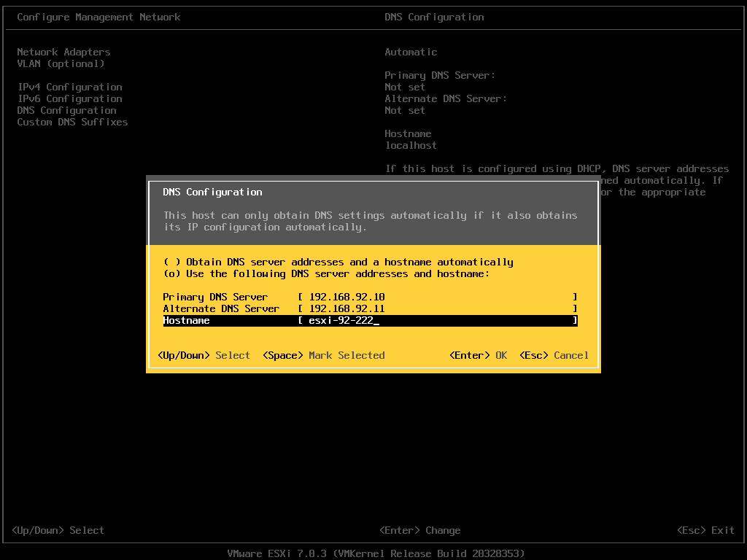Click <Esc> Exit at bottom right
The image size is (747, 560).
[705, 530]
